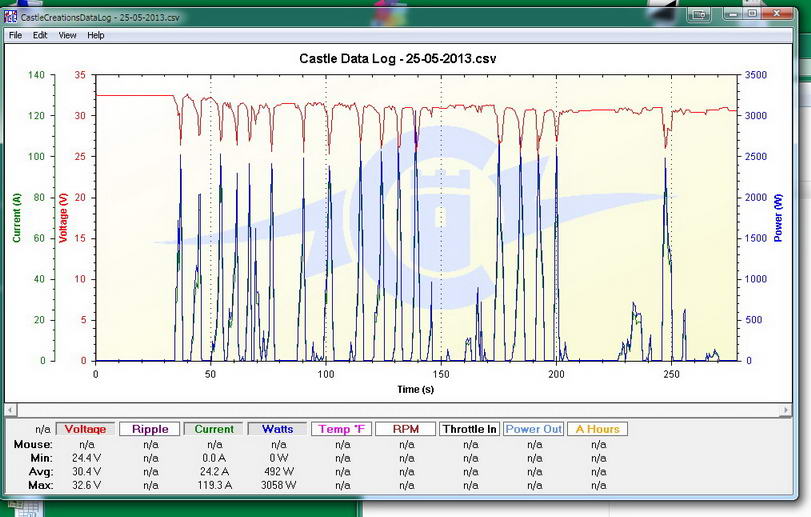
Task: Maximize the Castle data log window
Action: pos(753,14)
